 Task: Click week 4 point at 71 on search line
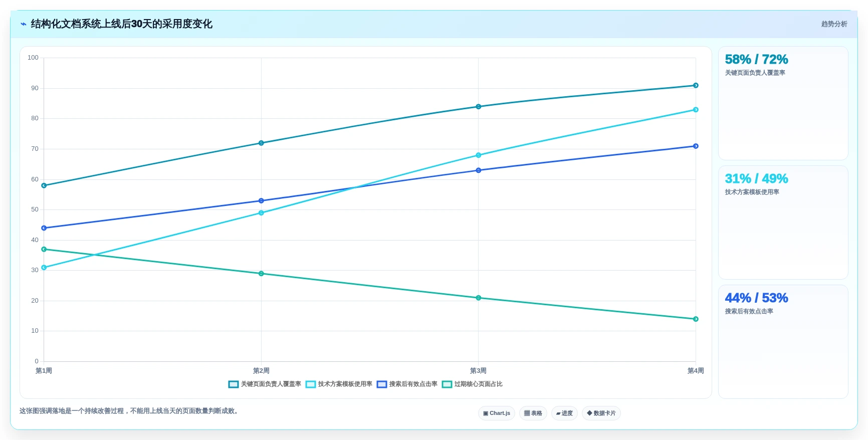tap(696, 146)
